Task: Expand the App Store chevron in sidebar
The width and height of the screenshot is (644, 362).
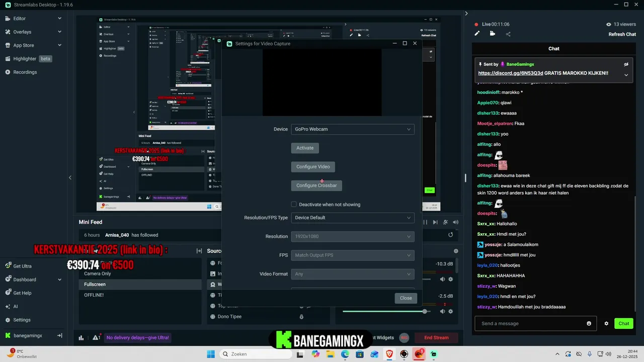Action: click(59, 45)
